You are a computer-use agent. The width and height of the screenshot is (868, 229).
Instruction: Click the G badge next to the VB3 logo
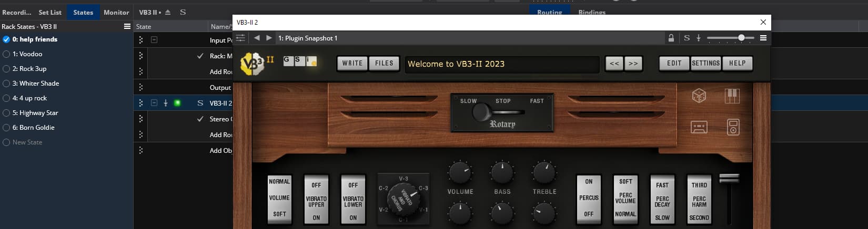[287, 60]
